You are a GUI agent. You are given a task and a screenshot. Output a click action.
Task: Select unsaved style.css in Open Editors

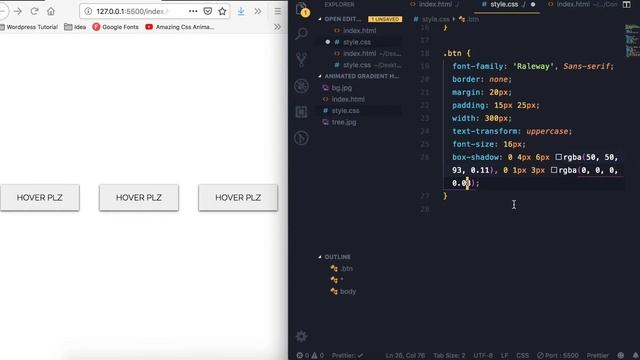[x=357, y=42]
